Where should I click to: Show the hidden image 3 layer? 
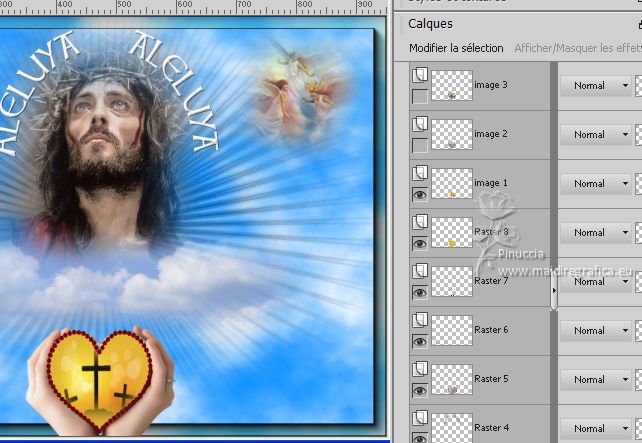(420, 97)
